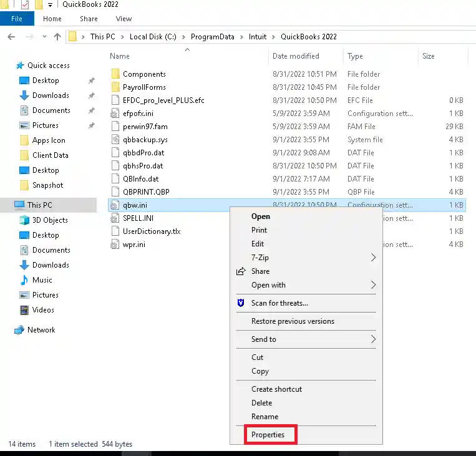The height and width of the screenshot is (456, 476).
Task: Expand the Open with submenu arrow
Action: pyautogui.click(x=373, y=285)
